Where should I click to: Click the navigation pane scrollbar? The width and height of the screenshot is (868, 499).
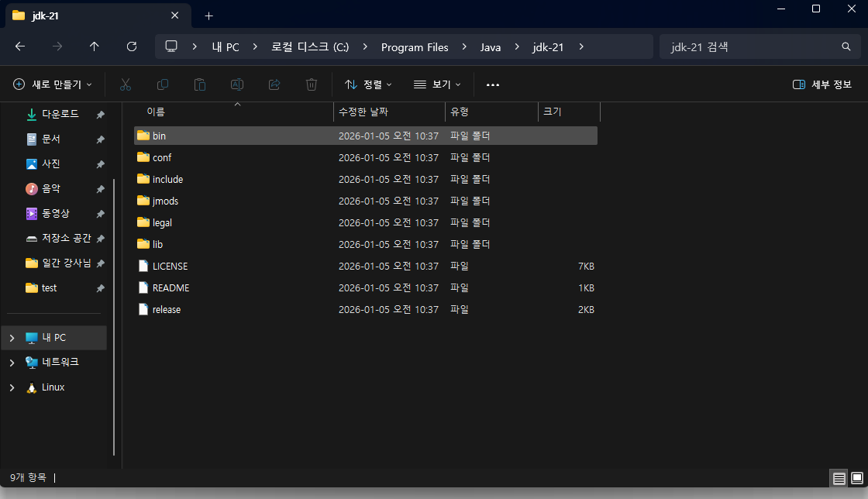114,316
